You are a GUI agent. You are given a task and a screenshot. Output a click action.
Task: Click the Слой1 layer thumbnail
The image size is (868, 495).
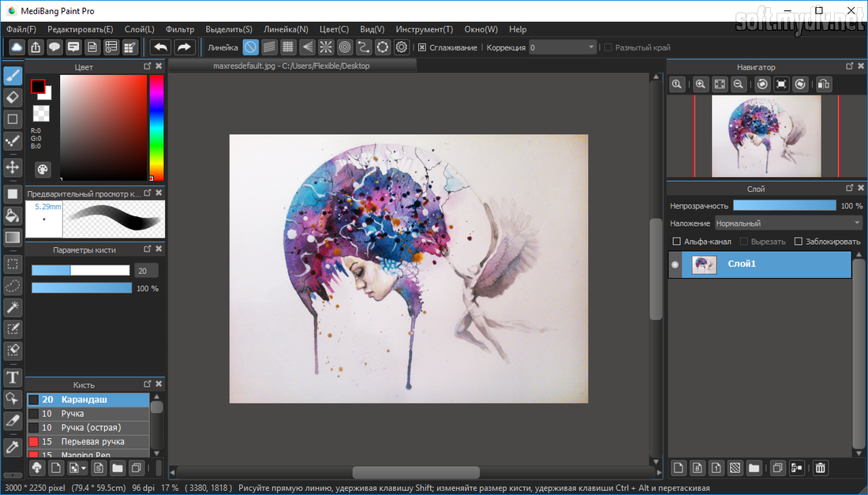[x=704, y=264]
